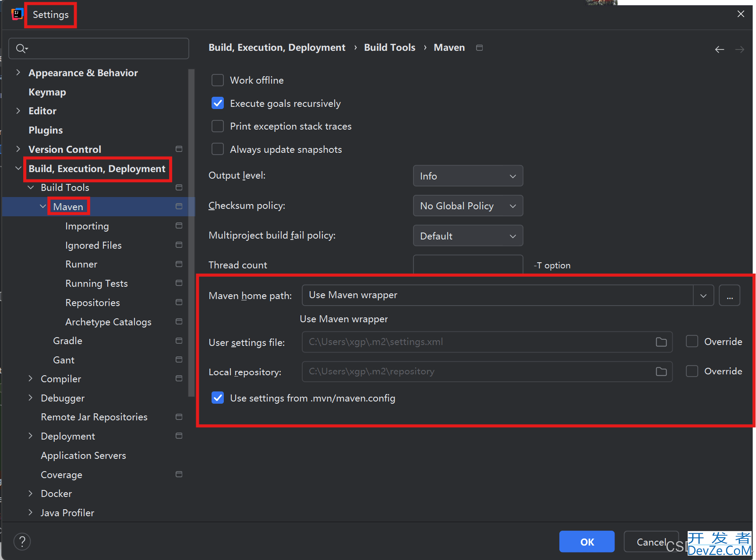Navigate back with the left arrow
The width and height of the screenshot is (756, 560).
pos(719,49)
